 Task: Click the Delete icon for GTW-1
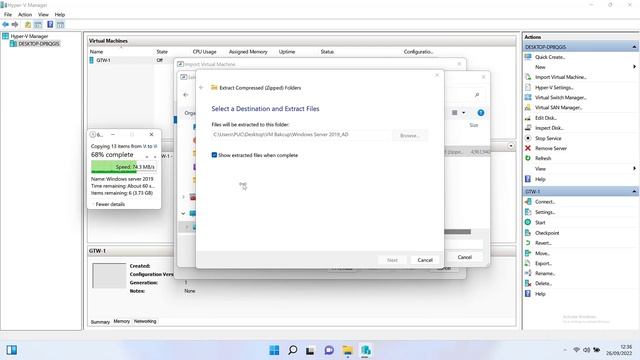528,283
